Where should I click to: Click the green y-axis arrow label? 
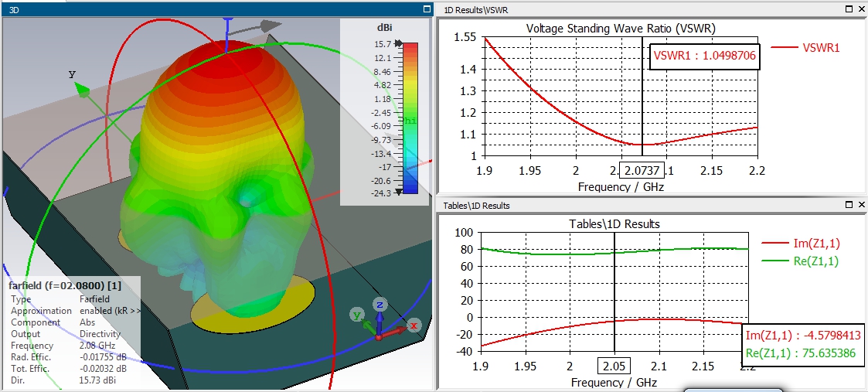tap(72, 73)
